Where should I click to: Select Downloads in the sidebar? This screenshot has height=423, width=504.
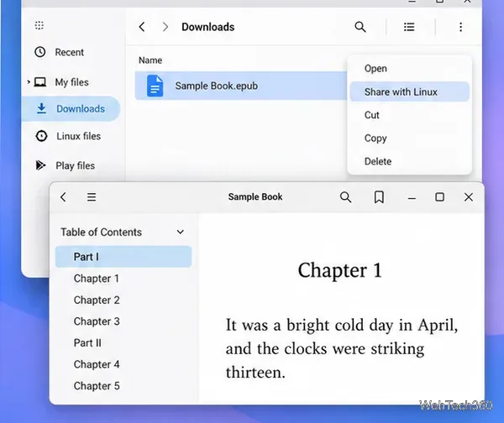[x=71, y=109]
